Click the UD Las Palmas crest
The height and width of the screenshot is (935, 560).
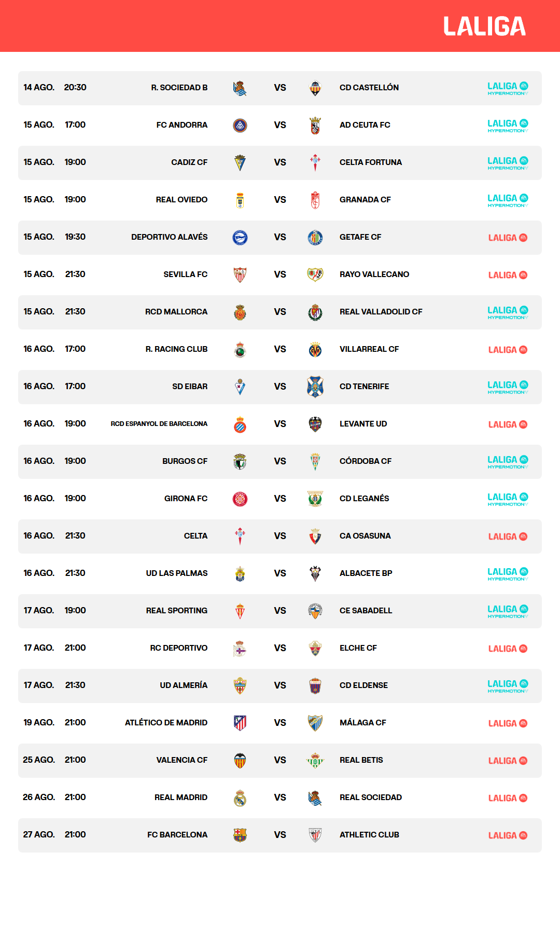click(240, 573)
